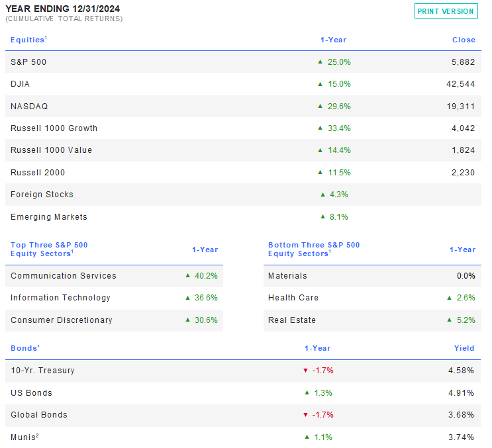Select the S&P 500 close value 5,882

[x=463, y=62]
